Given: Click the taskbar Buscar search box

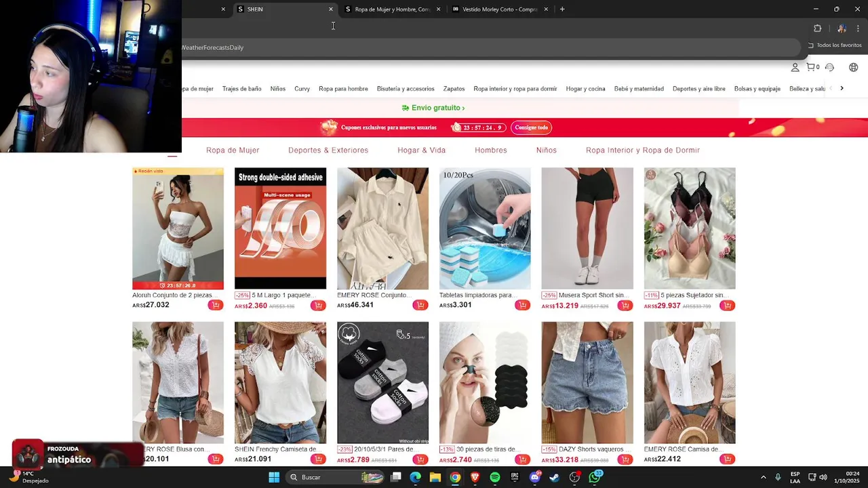Looking at the screenshot, I should (x=334, y=477).
